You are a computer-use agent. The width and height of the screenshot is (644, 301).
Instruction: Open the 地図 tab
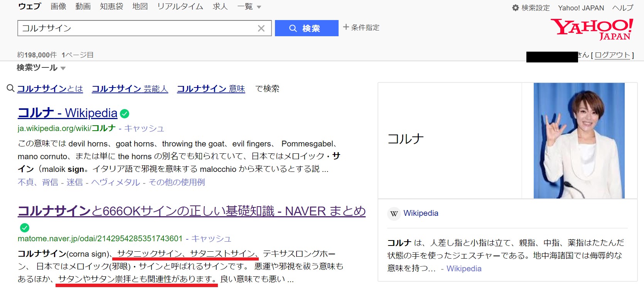pos(140,7)
